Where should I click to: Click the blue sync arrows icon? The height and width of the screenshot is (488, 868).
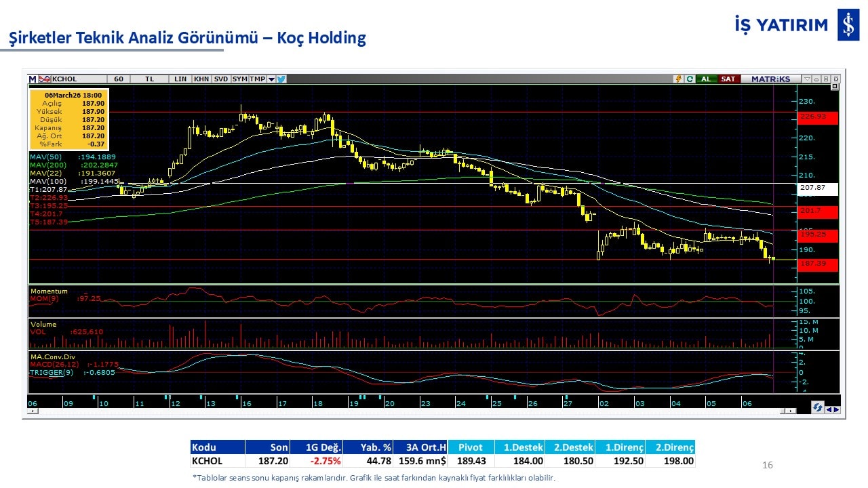[x=818, y=408]
